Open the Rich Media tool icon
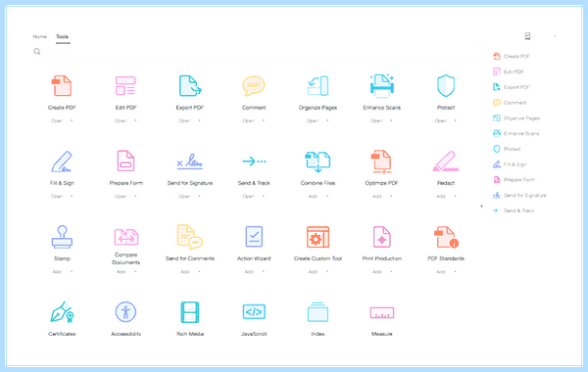The height and width of the screenshot is (372, 588). (x=190, y=312)
